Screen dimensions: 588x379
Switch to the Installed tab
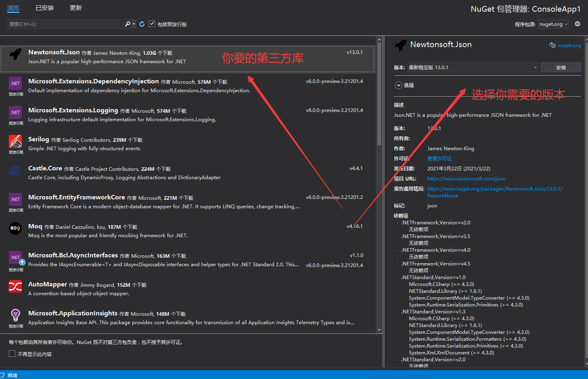pos(44,8)
